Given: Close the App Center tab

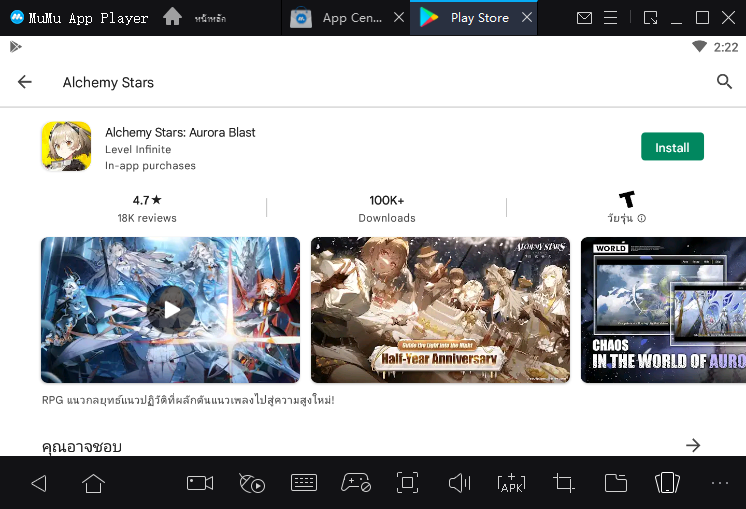Looking at the screenshot, I should tap(398, 18).
